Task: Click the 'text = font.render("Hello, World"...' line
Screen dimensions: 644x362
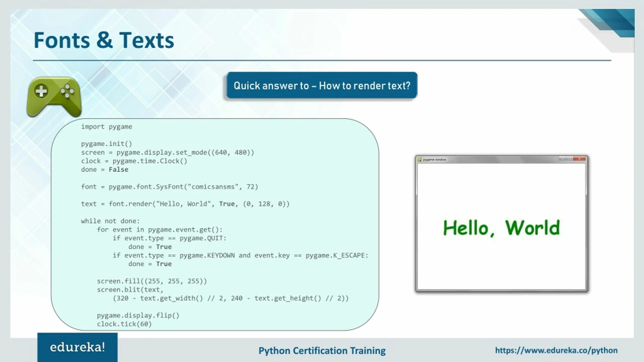Action: (185, 204)
